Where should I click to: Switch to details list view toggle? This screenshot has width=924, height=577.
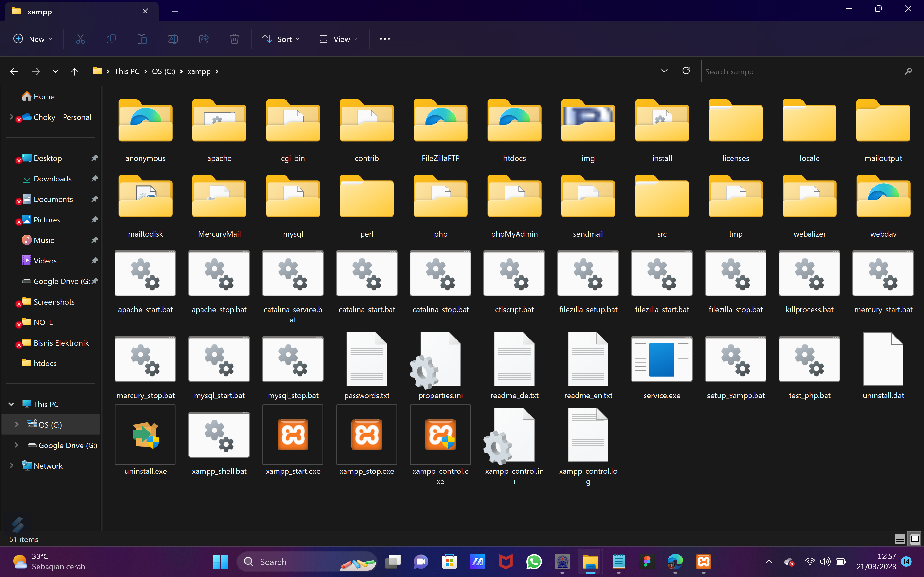coord(900,539)
